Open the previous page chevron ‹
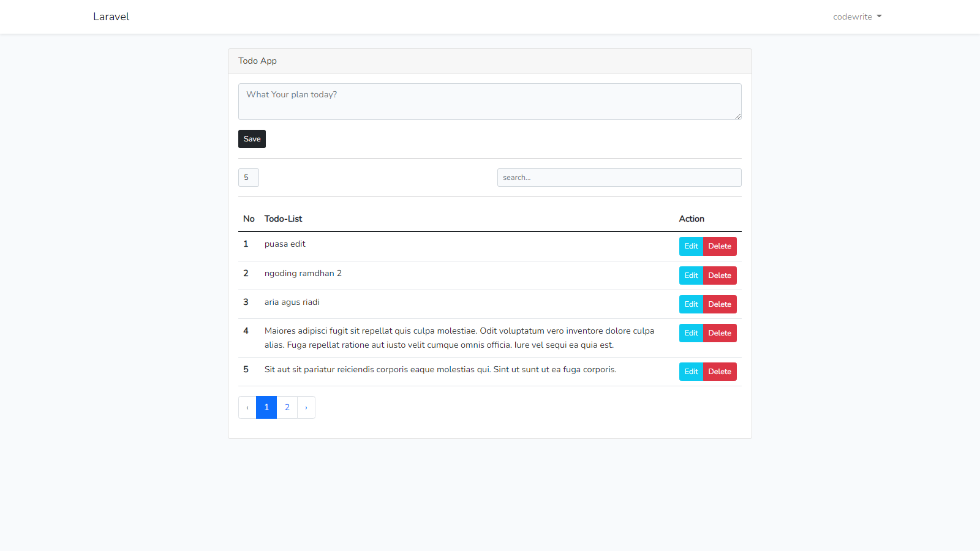The image size is (980, 551). (x=247, y=407)
